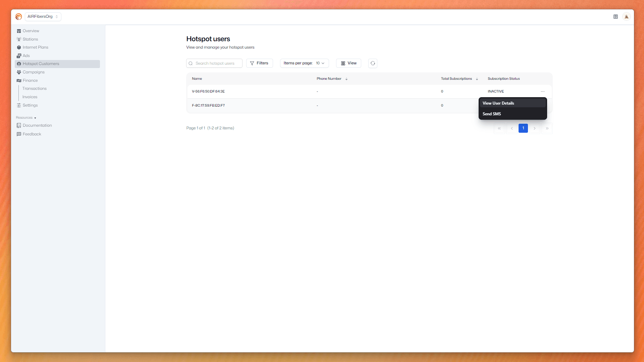Click the three-dots row actions icon
644x362 pixels.
point(543,92)
